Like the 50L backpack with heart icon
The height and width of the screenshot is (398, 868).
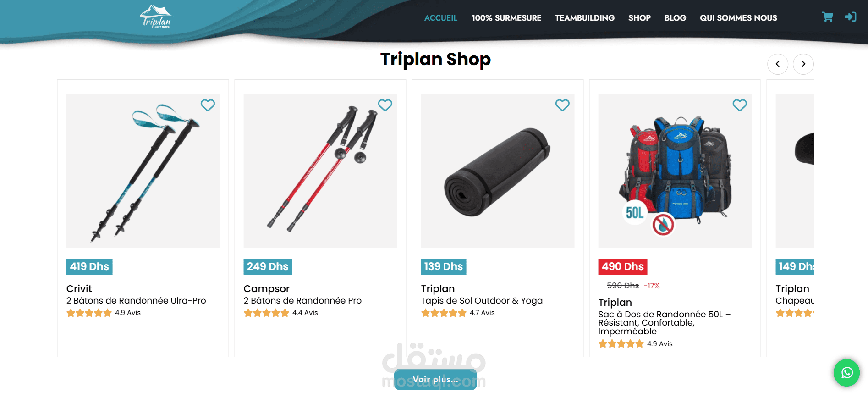click(740, 105)
